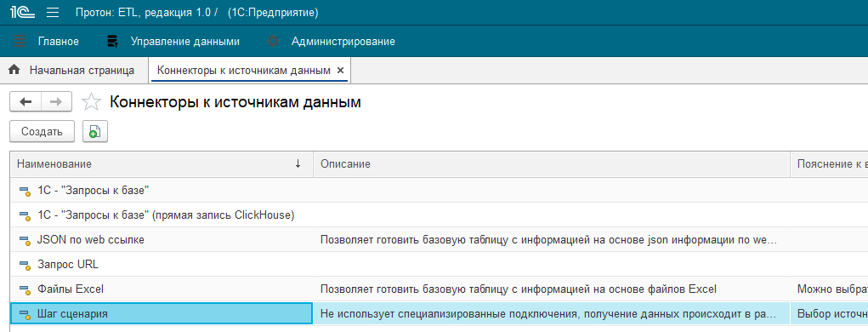
Task: Click the database icon beside Управление данными
Action: click(x=113, y=42)
